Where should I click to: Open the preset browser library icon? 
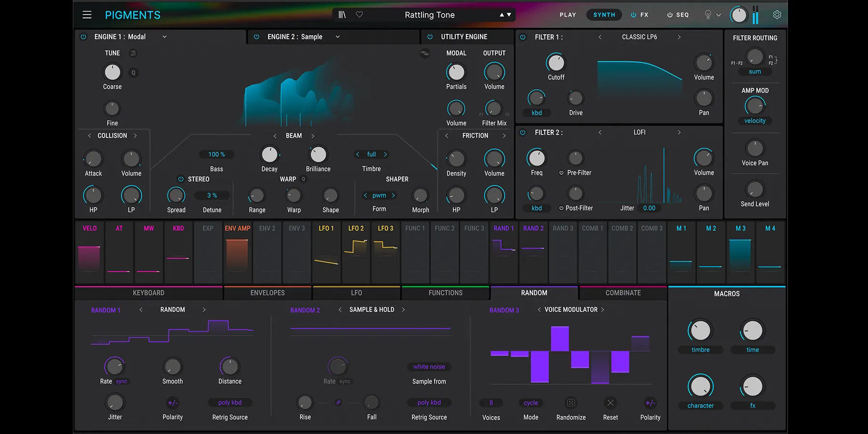(342, 15)
